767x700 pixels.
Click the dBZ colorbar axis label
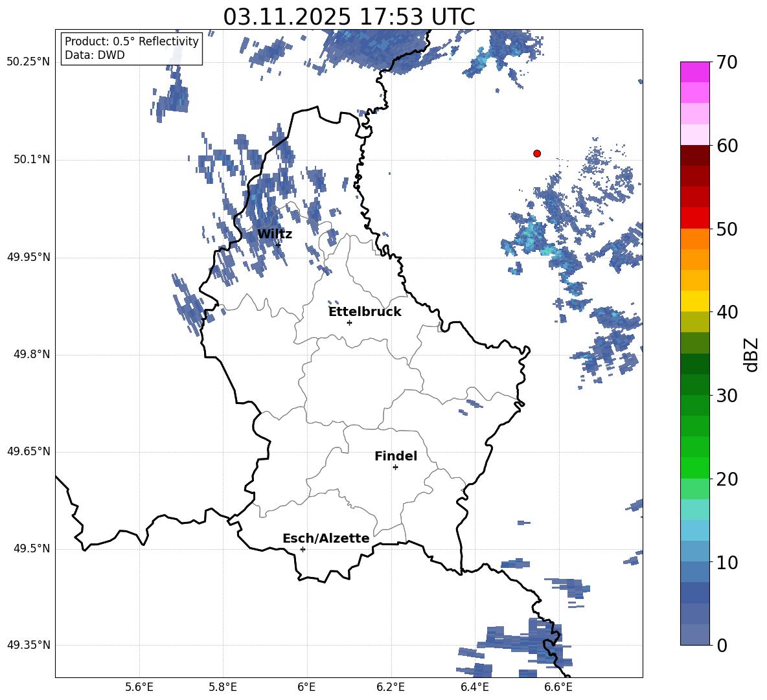752,354
